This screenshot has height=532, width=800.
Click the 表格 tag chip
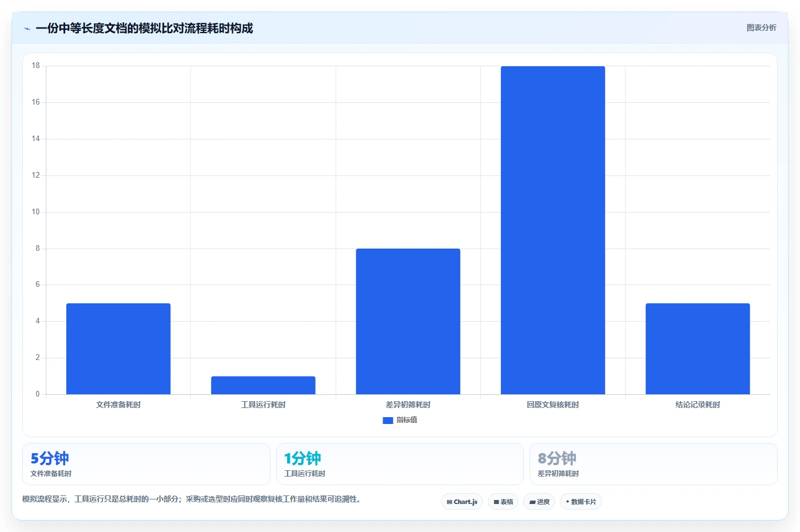point(503,502)
